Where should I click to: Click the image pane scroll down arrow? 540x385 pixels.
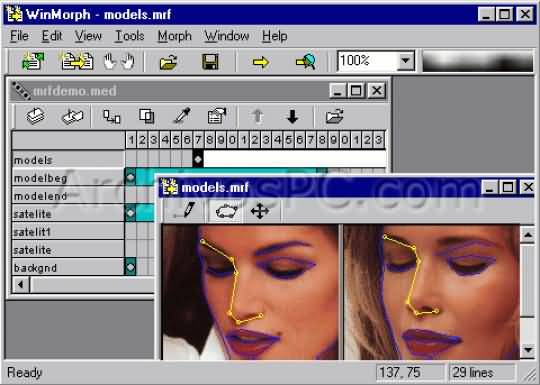tap(528, 350)
